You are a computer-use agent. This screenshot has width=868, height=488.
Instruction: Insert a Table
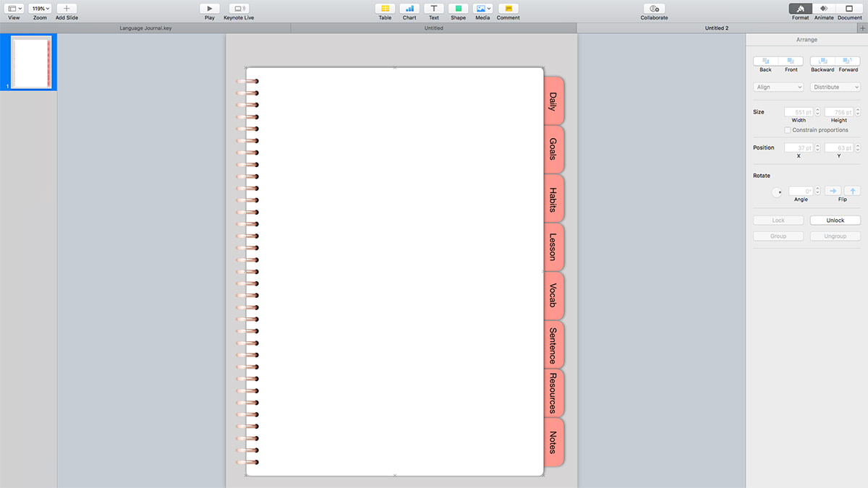point(385,8)
